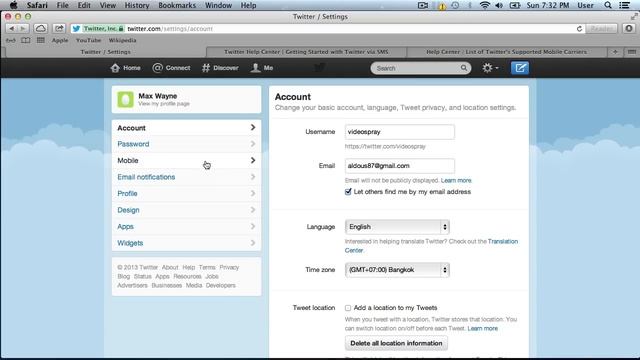
Task: Click Learn more under Email
Action: tap(456, 180)
